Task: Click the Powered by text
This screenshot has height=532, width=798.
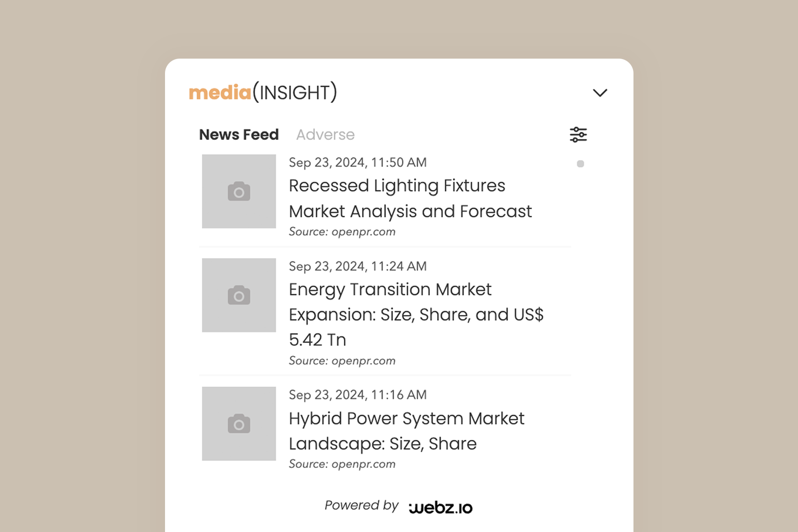Action: [362, 505]
